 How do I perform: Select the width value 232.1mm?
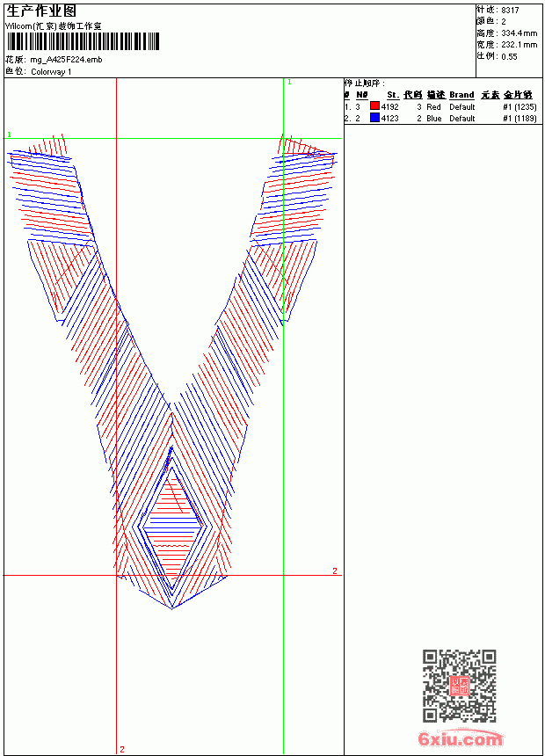(519, 45)
